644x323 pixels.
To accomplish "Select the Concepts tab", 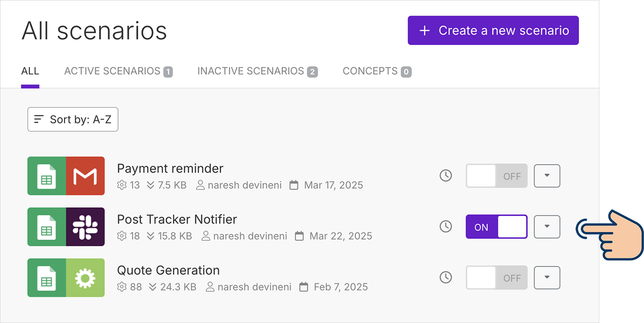I will (x=377, y=71).
